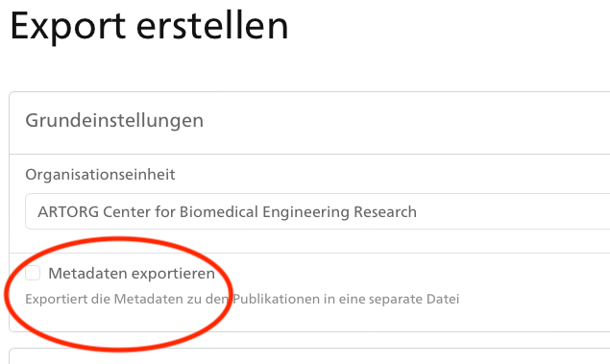610x364 pixels.
Task: Click the word 'ARTORG' in the organisation field
Action: coord(68,212)
